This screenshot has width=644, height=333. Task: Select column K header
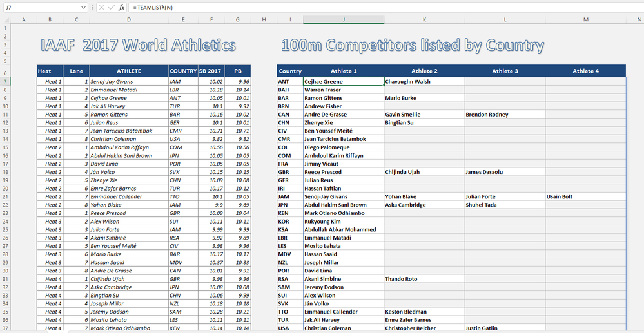tap(424, 20)
